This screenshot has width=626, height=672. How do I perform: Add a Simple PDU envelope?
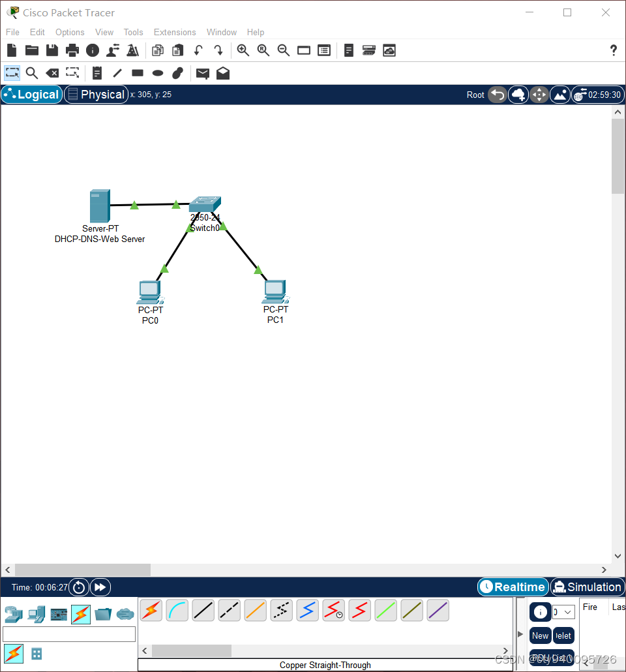click(x=203, y=74)
